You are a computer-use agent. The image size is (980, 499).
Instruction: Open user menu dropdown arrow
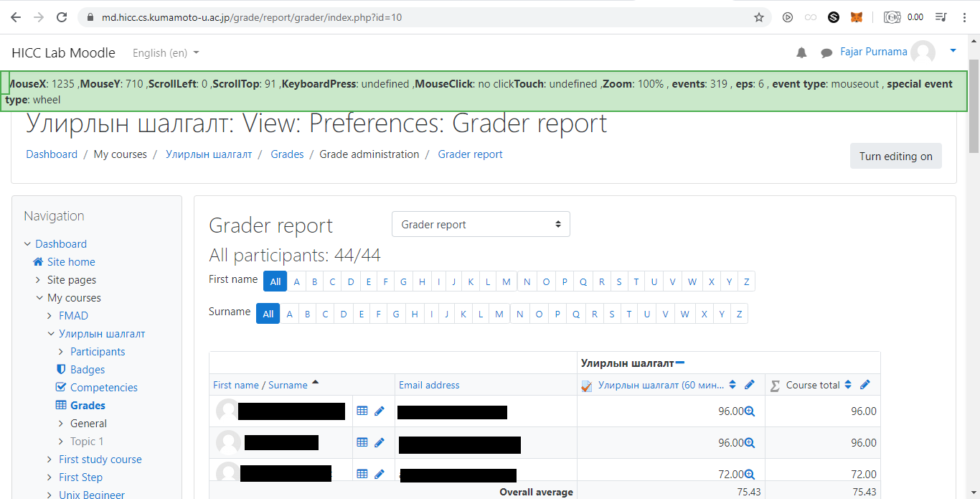953,51
